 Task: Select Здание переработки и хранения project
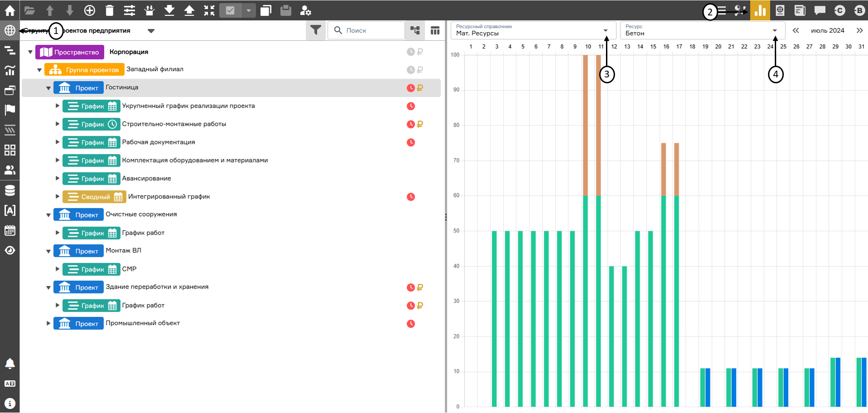click(x=231, y=287)
